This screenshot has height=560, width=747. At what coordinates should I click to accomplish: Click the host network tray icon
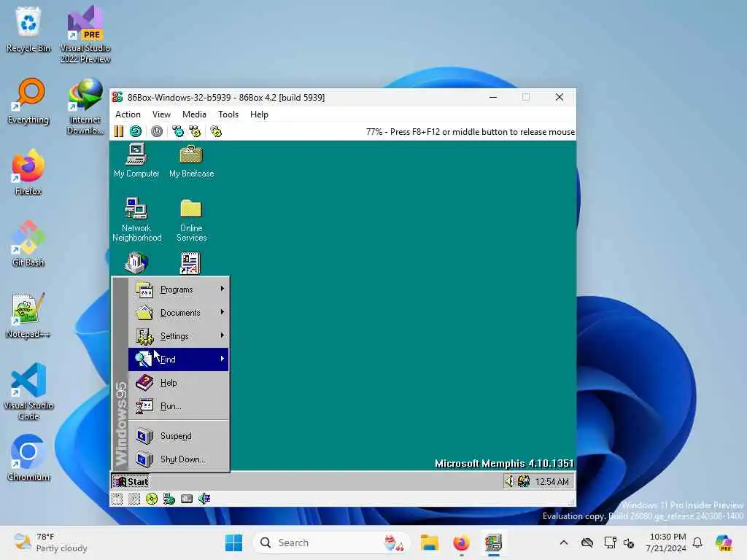tap(609, 542)
